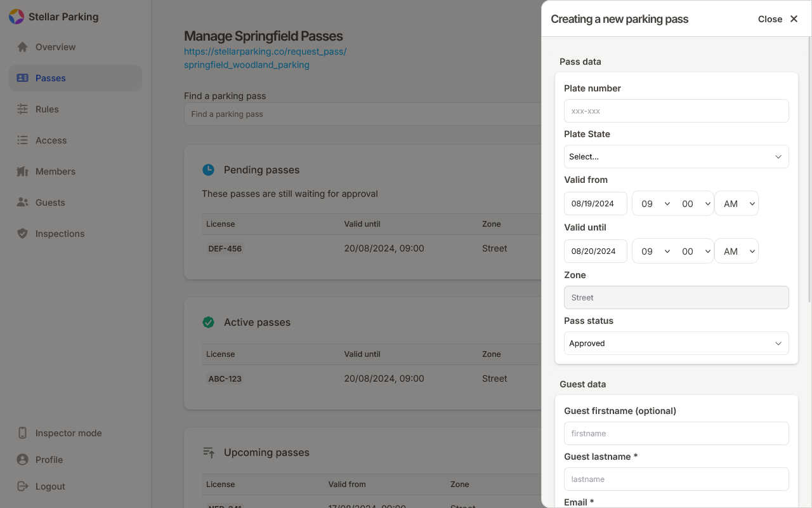Click the Manage Springfield Passes heading
Screen dimensions: 812x508
(x=263, y=36)
